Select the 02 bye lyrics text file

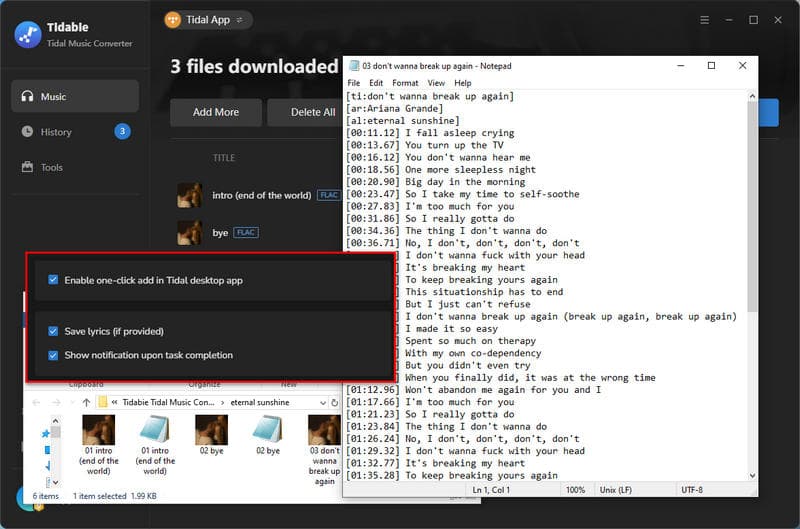[x=268, y=435]
